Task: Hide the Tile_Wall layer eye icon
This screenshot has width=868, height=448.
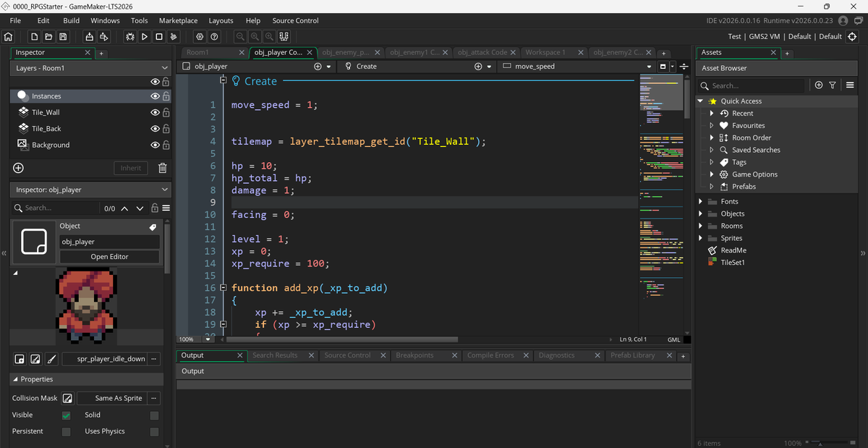Action: point(155,112)
